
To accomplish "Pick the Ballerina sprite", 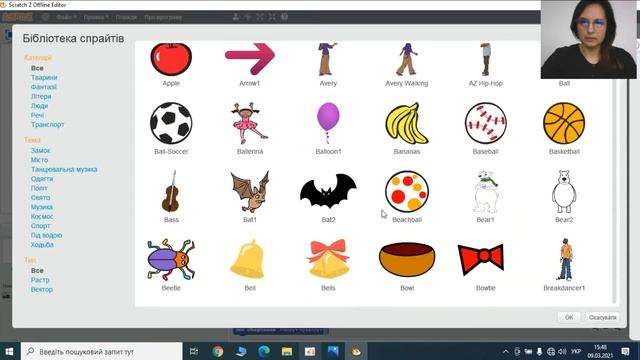I will [x=250, y=123].
